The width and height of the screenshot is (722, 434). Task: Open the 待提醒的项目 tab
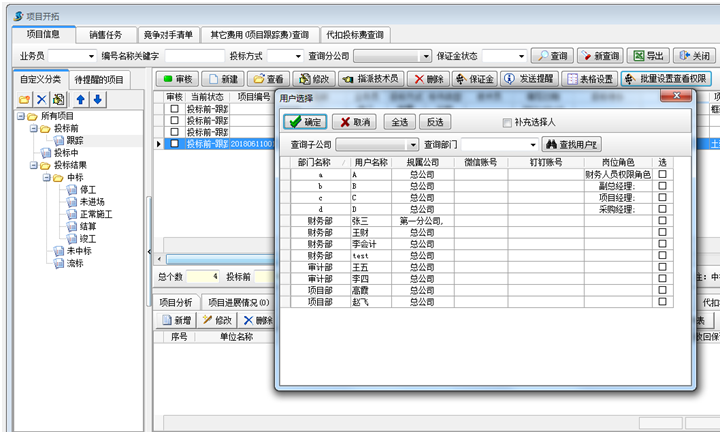[100, 79]
